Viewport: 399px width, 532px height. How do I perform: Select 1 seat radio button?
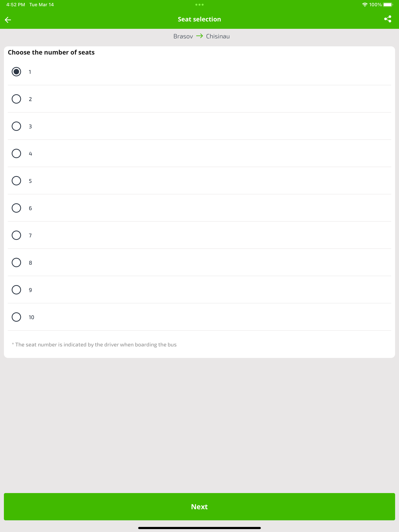point(16,72)
